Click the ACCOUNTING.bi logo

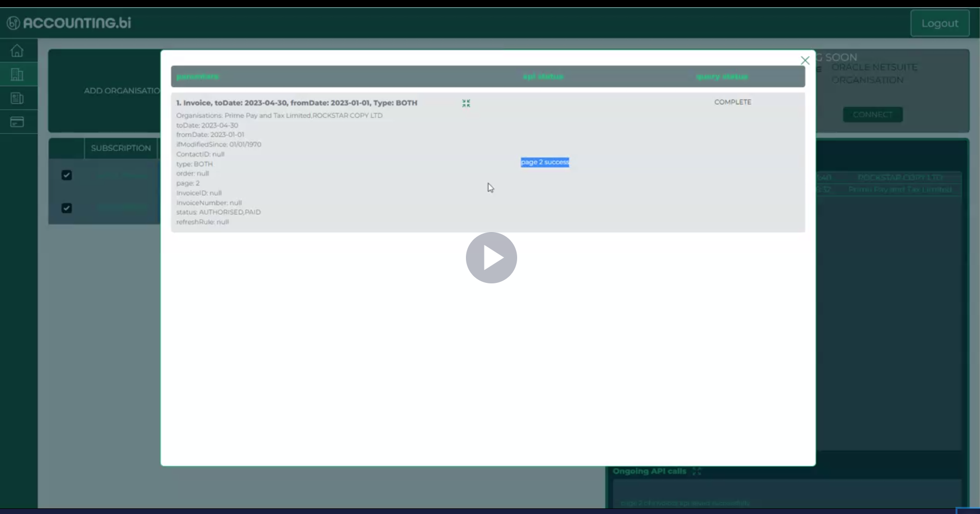click(67, 22)
